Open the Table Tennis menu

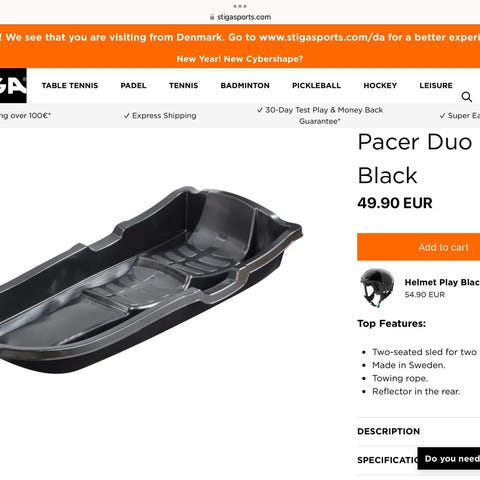pos(70,86)
